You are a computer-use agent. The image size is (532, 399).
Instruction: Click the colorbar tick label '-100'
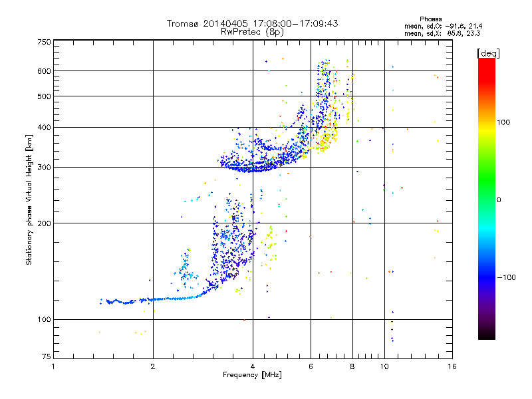tap(506, 277)
